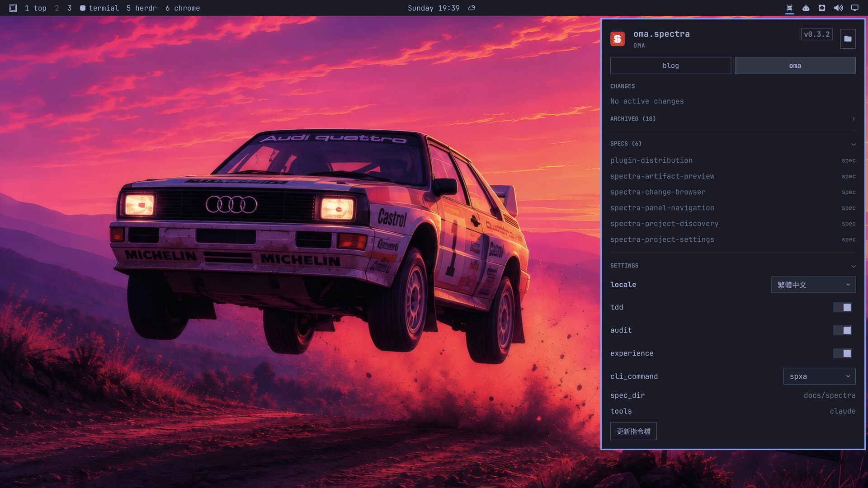Click the locale setting label
Image resolution: width=868 pixels, height=488 pixels.
pos(623,285)
